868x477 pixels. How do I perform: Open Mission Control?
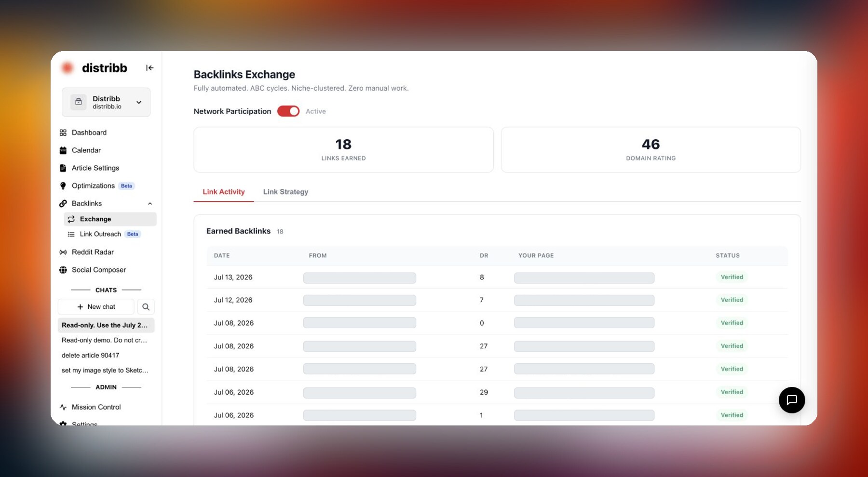[x=96, y=407]
